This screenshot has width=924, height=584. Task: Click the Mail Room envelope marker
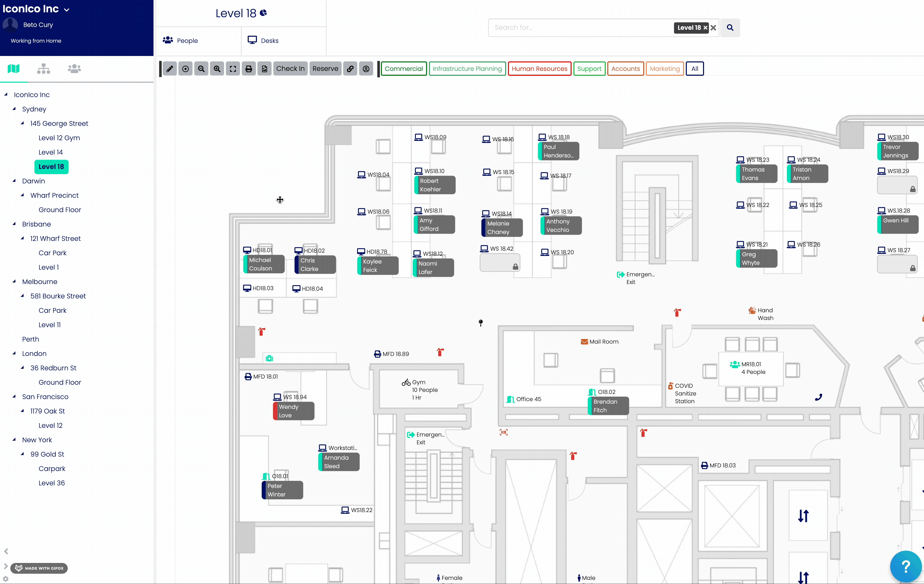[x=584, y=342]
